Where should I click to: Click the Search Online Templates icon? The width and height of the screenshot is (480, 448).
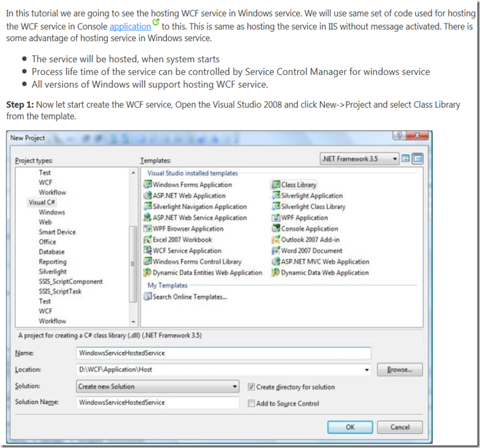coord(148,296)
